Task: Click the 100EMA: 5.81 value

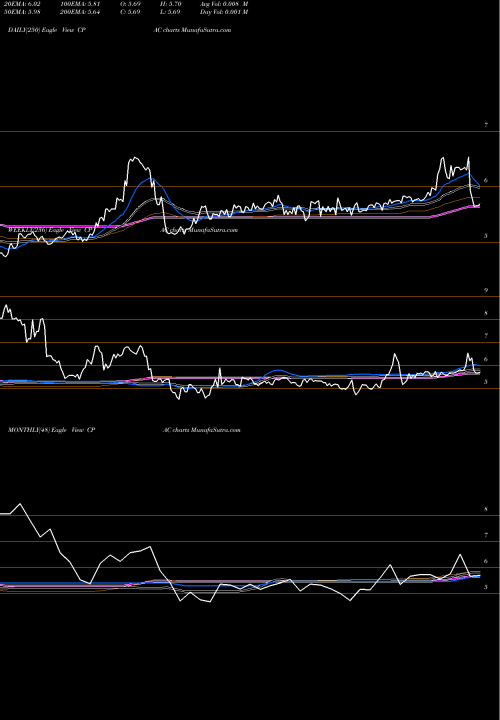Action: pyautogui.click(x=80, y=4)
